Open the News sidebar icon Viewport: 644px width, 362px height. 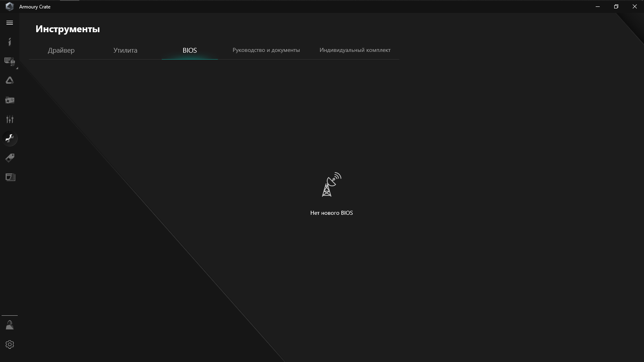(x=10, y=177)
